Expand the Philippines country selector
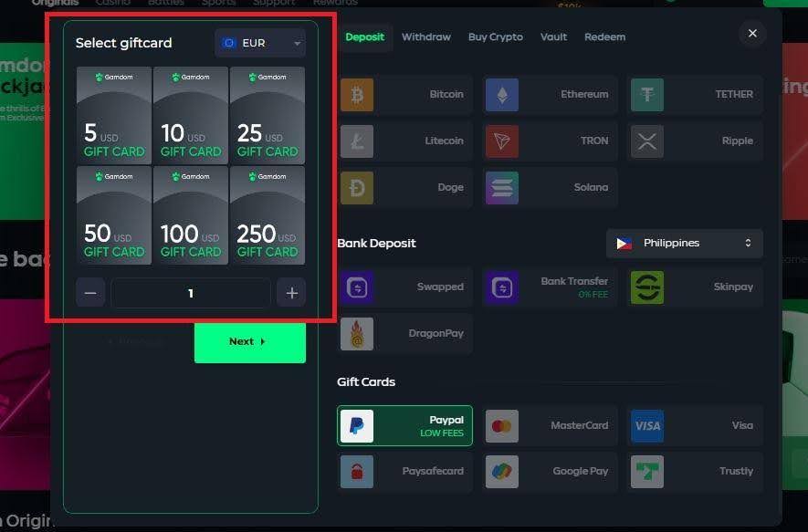 (685, 244)
